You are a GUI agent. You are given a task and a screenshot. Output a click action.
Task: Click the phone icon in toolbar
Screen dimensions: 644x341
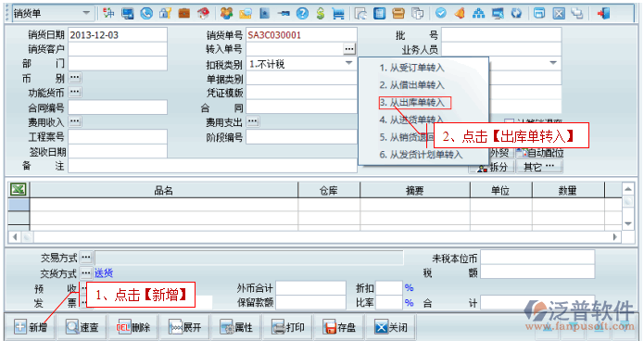146,14
